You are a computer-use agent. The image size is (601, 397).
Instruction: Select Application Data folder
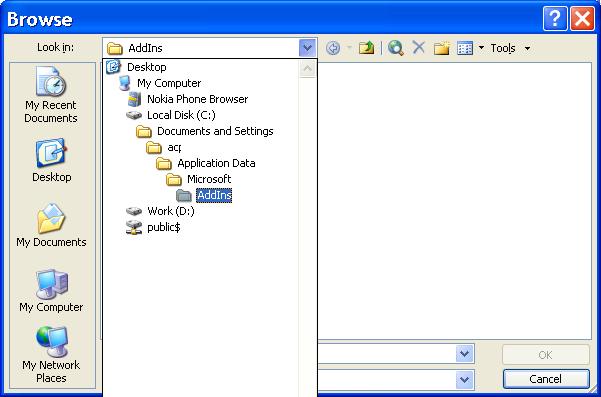point(206,164)
